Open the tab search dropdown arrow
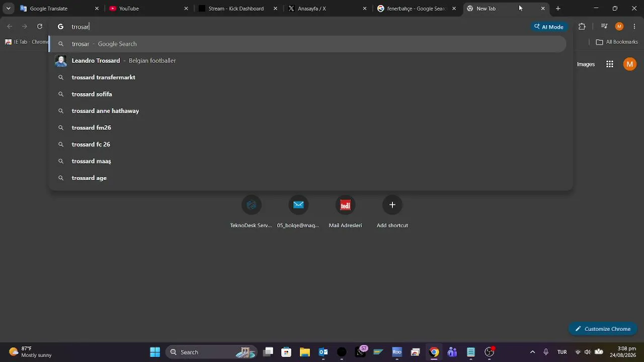Viewport: 644px width, 362px height. pos(8,9)
